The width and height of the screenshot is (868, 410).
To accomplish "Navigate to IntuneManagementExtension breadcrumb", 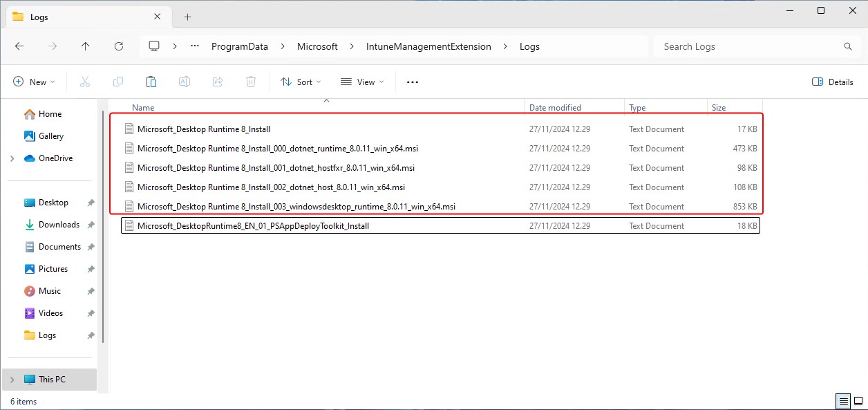I will 428,46.
